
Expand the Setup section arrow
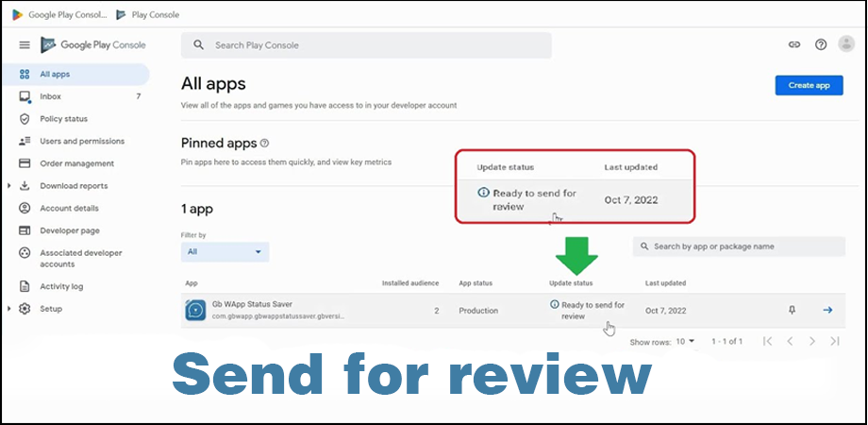[x=9, y=309]
